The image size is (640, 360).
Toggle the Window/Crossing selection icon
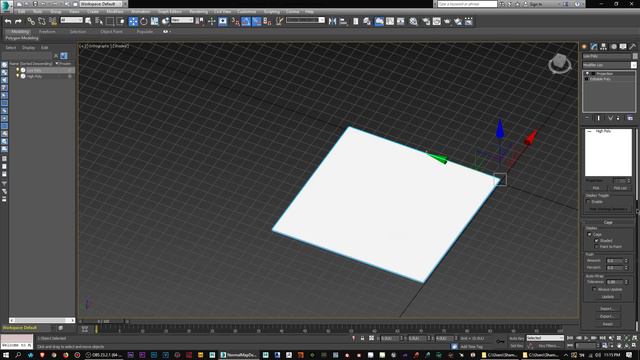(121, 21)
